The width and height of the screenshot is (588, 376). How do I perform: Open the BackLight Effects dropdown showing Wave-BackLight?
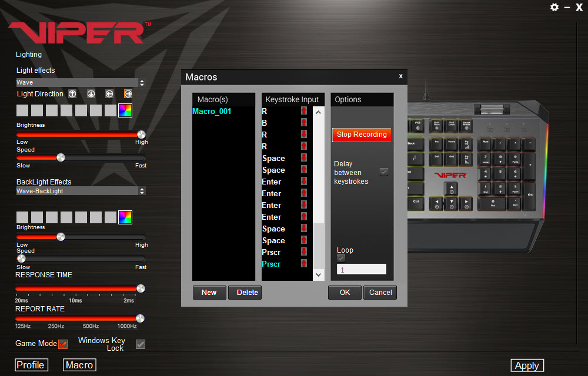[80, 191]
